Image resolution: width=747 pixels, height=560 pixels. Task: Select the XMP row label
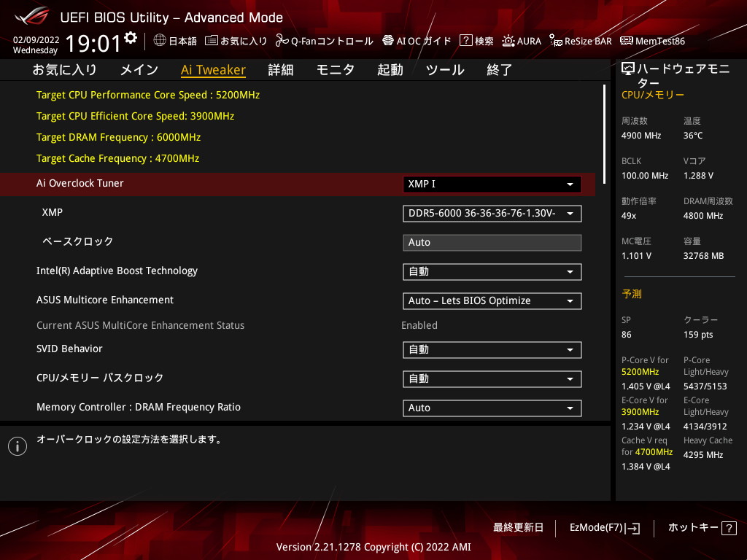click(53, 212)
